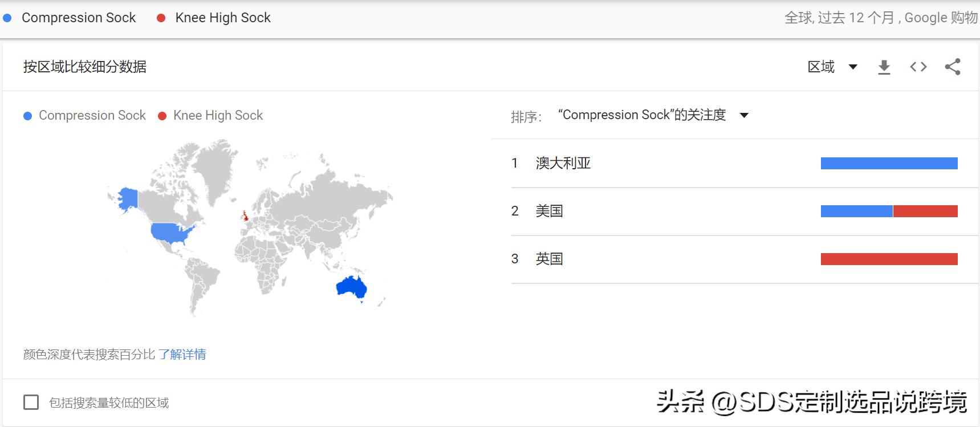980x427 pixels.
Task: Click the red segment of 美国 bar
Action: (925, 212)
